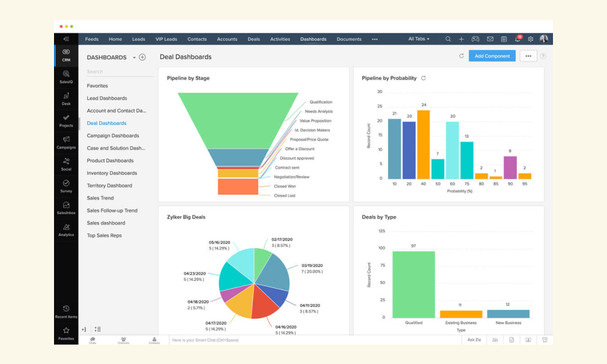This screenshot has height=364, width=607.
Task: Open Survey in the sidebar
Action: tap(66, 186)
